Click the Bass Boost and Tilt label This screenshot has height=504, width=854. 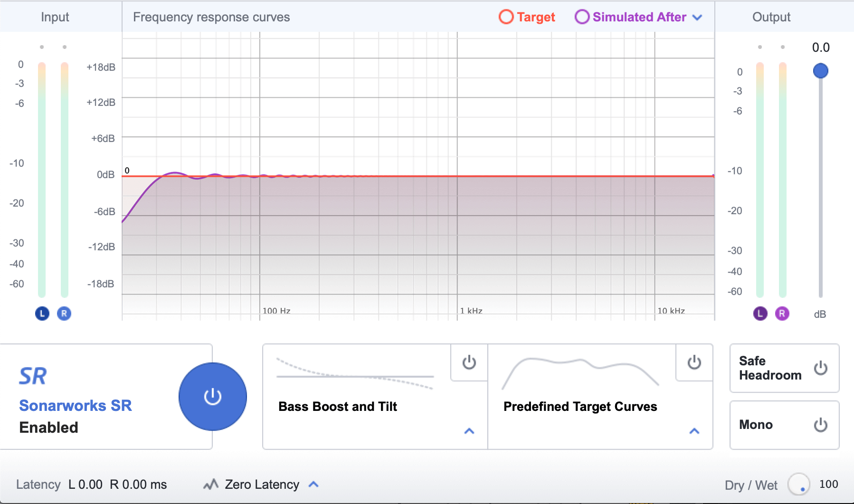coord(337,407)
